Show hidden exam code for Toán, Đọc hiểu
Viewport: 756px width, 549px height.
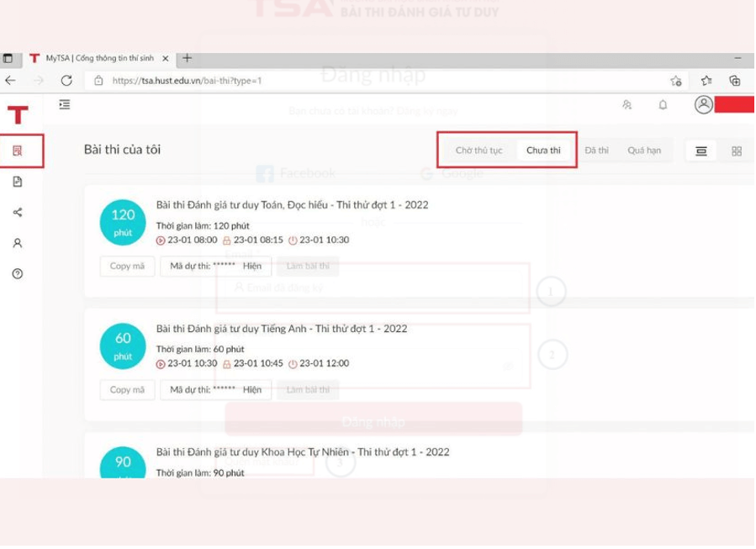point(252,267)
